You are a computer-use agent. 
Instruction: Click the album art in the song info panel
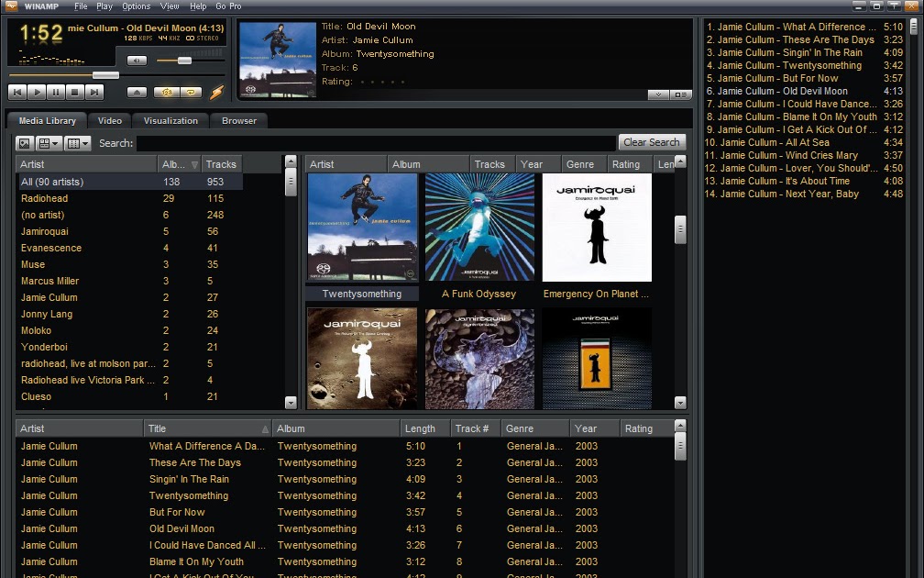coord(278,60)
